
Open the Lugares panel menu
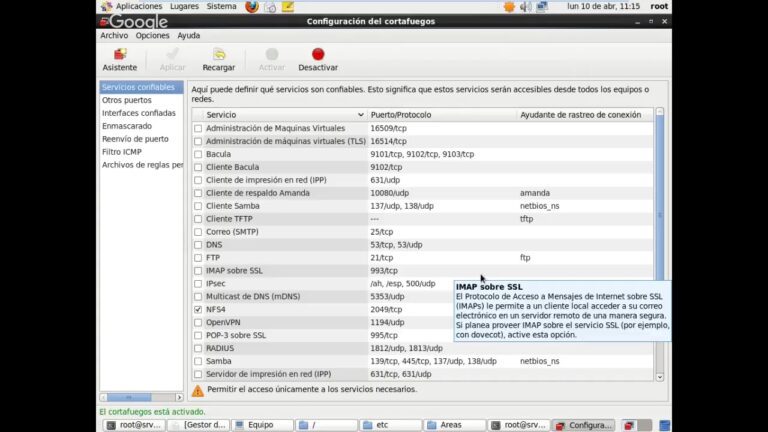184,6
